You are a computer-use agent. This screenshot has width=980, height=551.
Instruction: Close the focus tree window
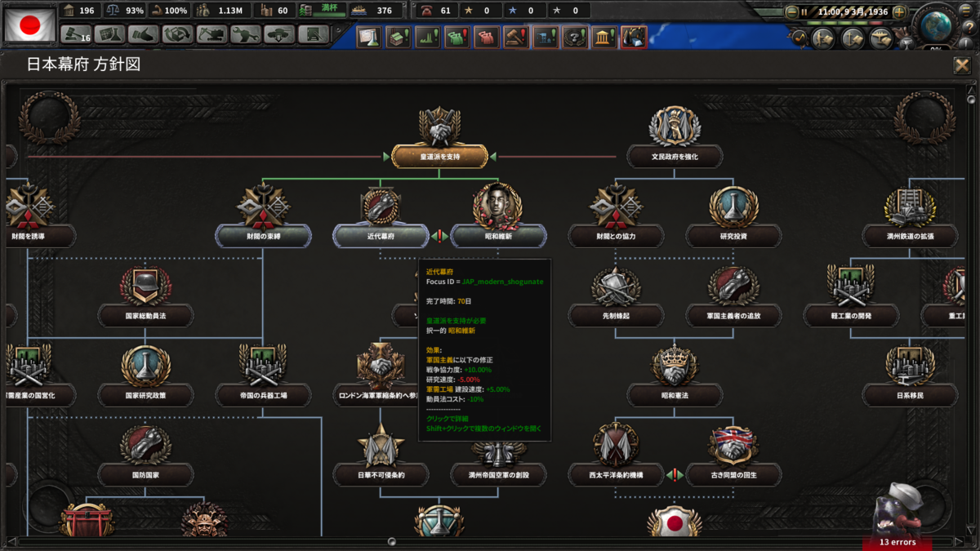coord(962,66)
